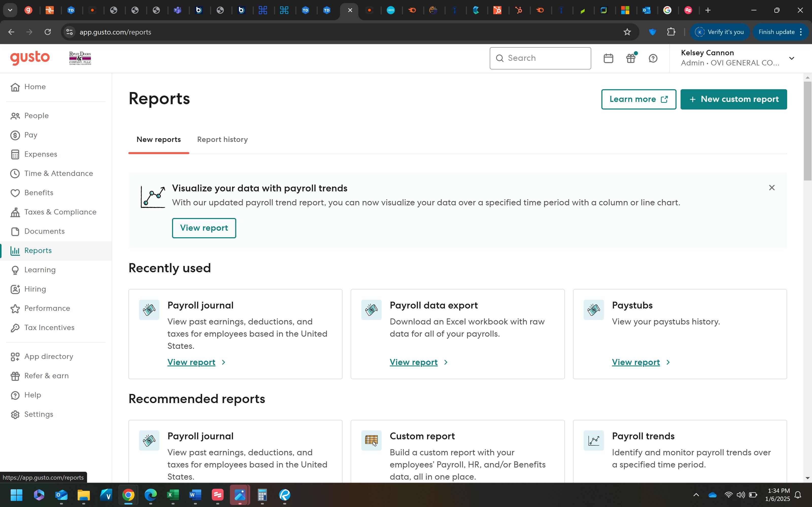Open the calendar icon in header
This screenshot has height=507, width=812.
click(x=608, y=58)
